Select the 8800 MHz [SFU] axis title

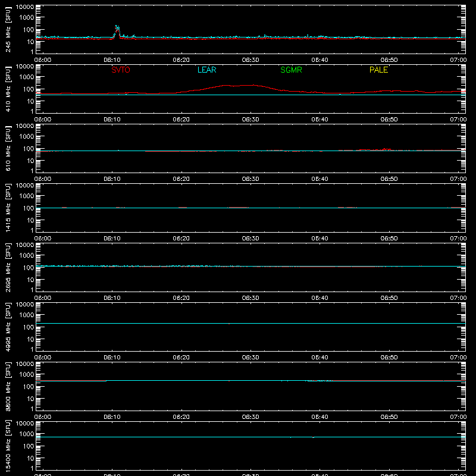point(8,386)
